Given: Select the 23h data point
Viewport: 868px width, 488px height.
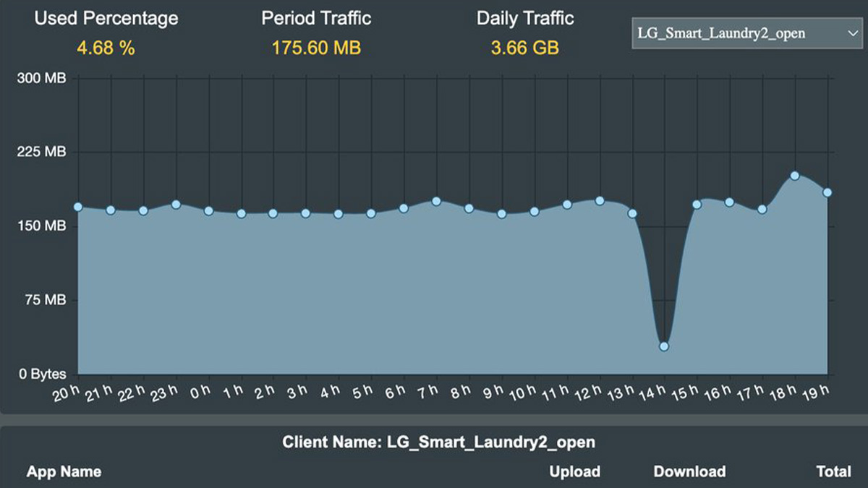Looking at the screenshot, I should (x=176, y=205).
